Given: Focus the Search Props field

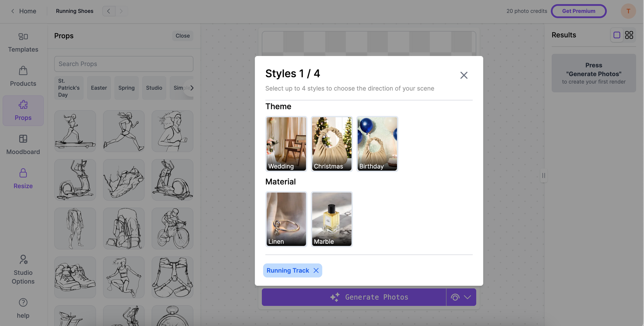Looking at the screenshot, I should click(124, 64).
